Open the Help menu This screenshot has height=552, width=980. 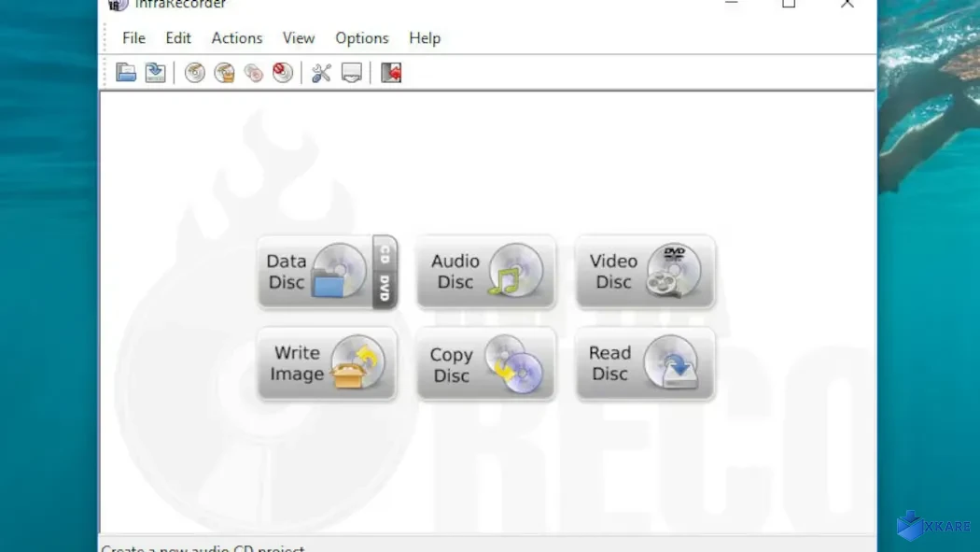(x=425, y=38)
